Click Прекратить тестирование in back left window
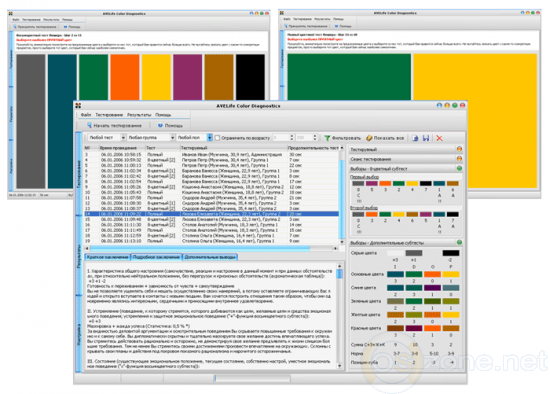This screenshot has height=394, width=550. 35,27
